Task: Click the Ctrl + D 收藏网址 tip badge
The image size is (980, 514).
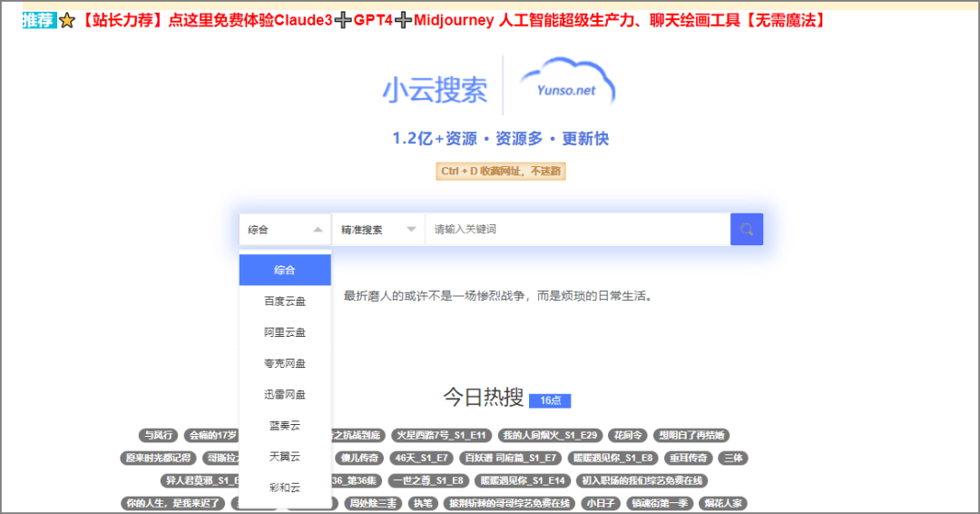Action: 501,172
